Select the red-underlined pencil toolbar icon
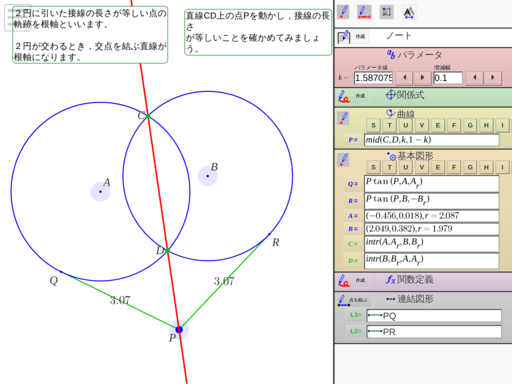The width and height of the screenshot is (512, 384). 364,12
